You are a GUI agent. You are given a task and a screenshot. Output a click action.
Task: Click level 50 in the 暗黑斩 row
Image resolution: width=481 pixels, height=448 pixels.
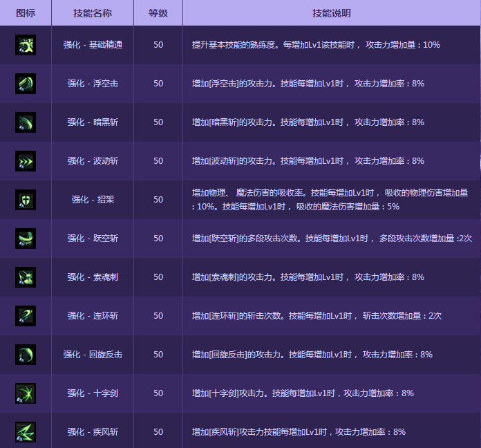pyautogui.click(x=158, y=122)
